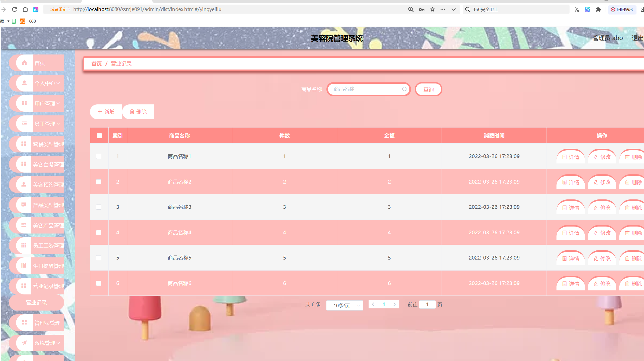Click the 系统管理 paper-plane icon

24,343
